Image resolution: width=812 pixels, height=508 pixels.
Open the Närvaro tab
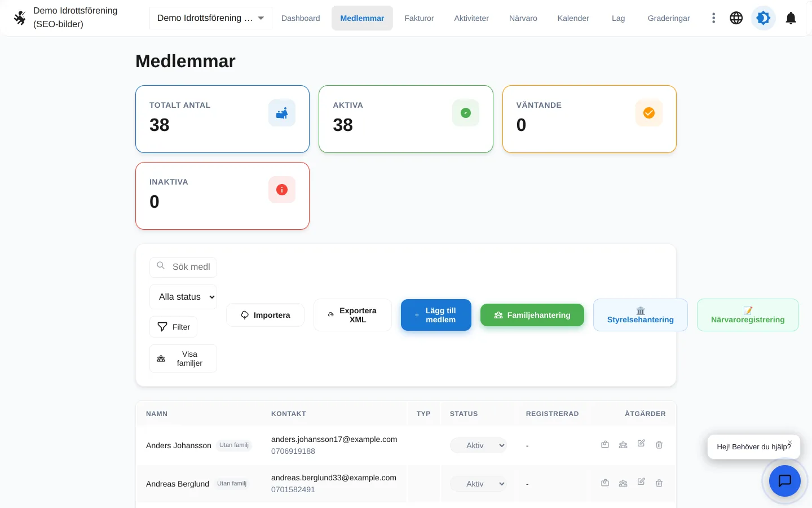tap(523, 18)
